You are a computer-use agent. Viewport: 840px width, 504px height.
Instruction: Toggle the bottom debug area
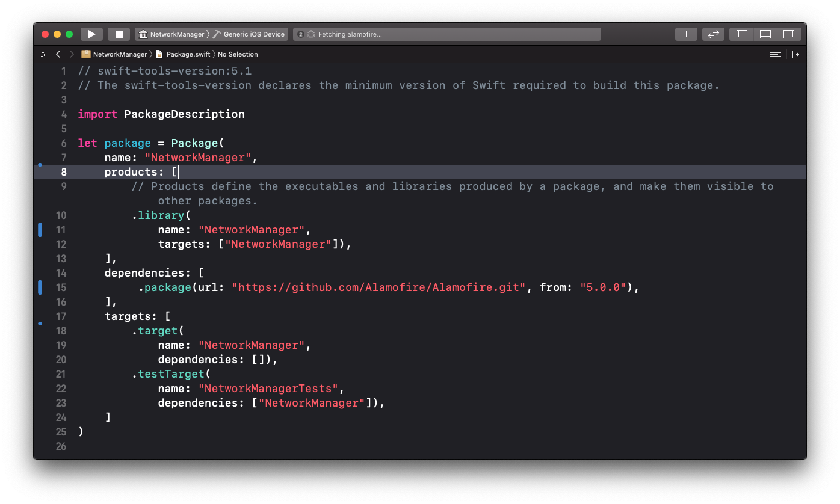pyautogui.click(x=765, y=34)
